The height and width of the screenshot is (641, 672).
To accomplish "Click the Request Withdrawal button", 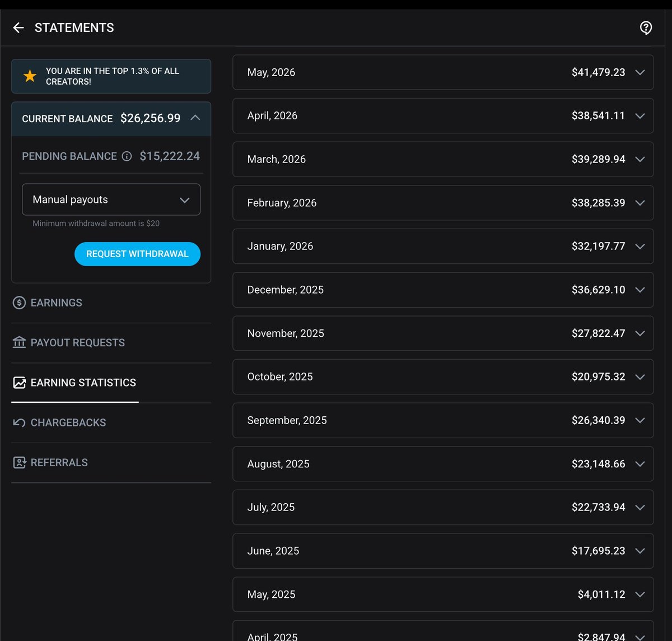I will [137, 254].
